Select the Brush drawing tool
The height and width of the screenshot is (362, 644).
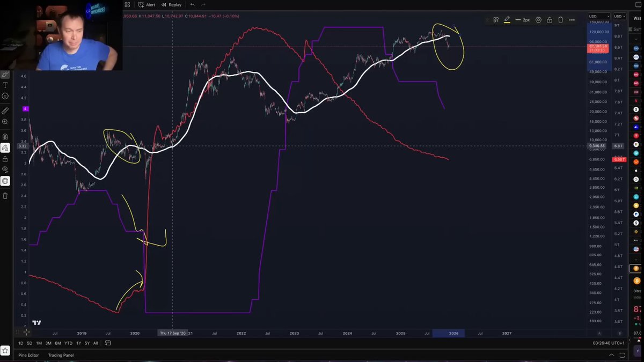[5, 75]
